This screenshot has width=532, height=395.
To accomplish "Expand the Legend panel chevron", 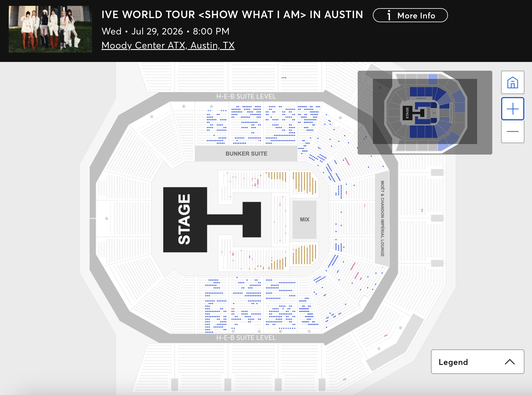I will tap(510, 362).
